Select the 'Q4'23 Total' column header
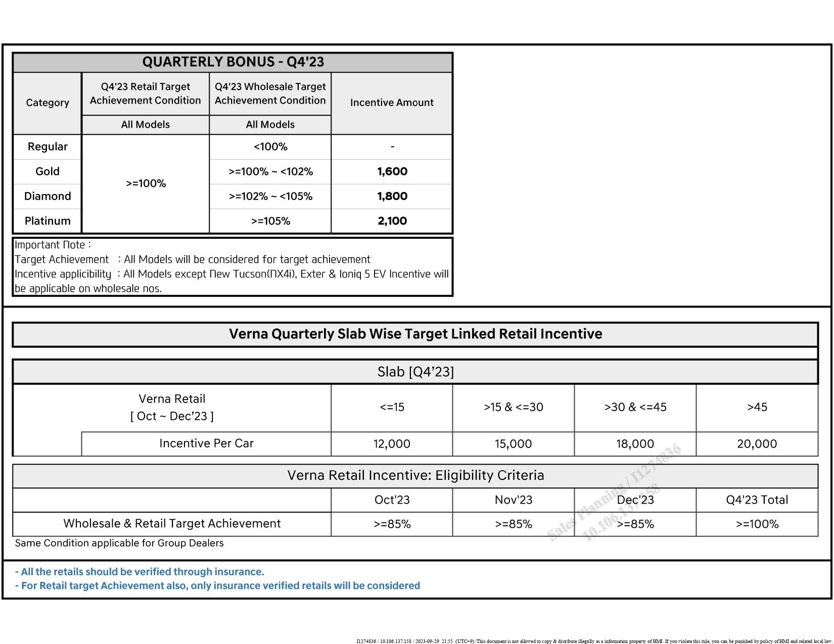This screenshot has width=834, height=644. 757,500
